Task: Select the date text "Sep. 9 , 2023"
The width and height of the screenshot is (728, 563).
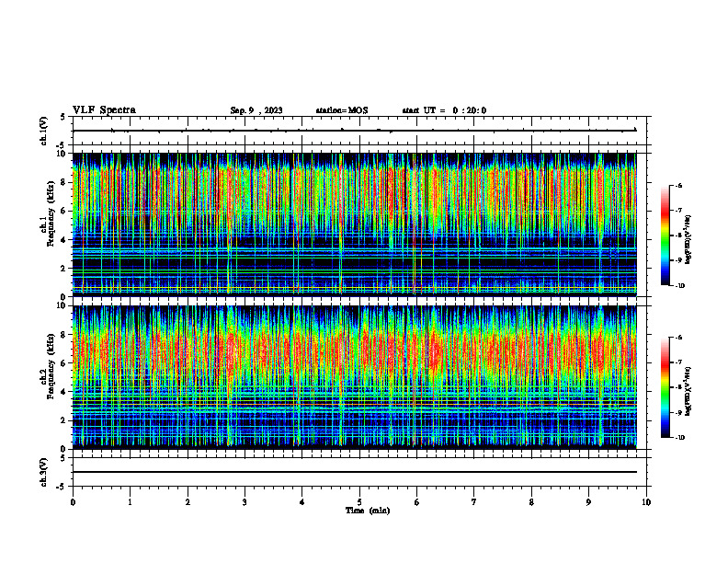Action: [256, 110]
